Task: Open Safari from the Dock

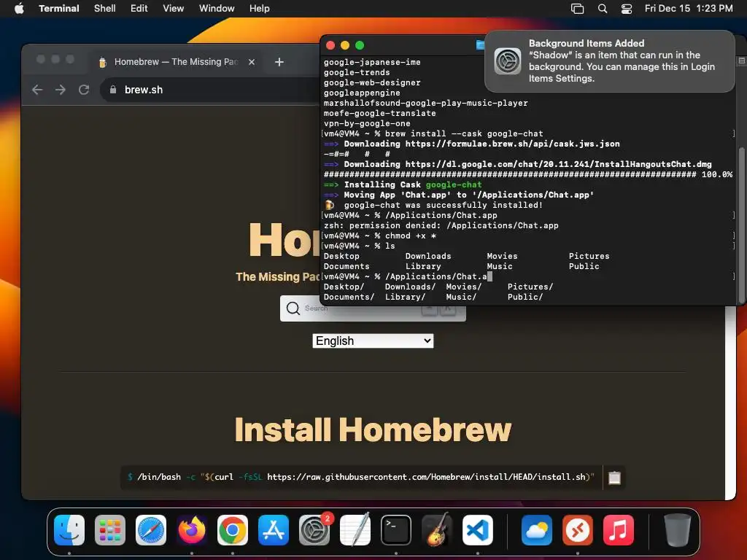Action: coord(151,529)
